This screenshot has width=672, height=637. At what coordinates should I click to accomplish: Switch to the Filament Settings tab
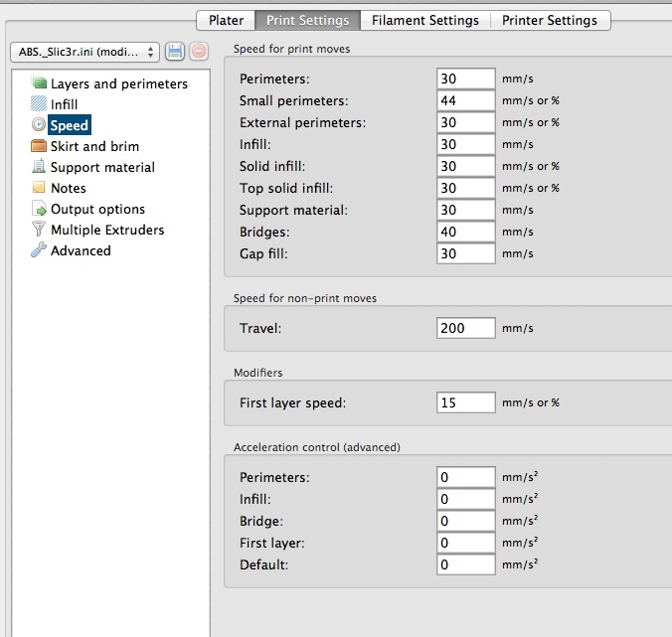pos(424,20)
